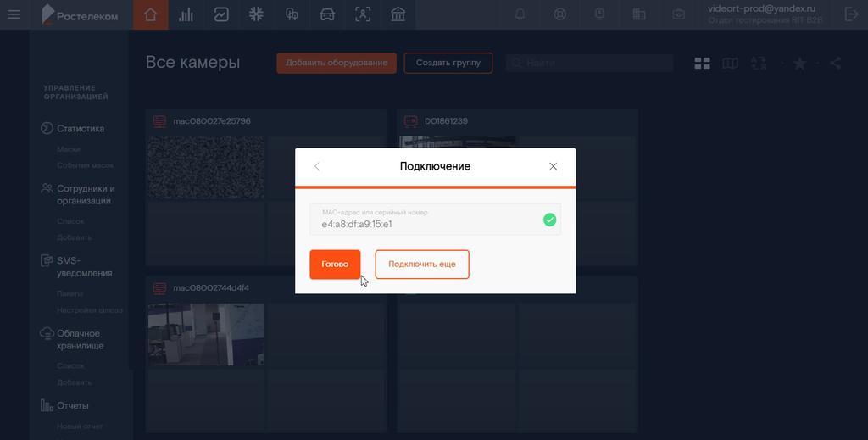This screenshot has width=868, height=440.
Task: Click Подключить еще button
Action: [x=422, y=264]
